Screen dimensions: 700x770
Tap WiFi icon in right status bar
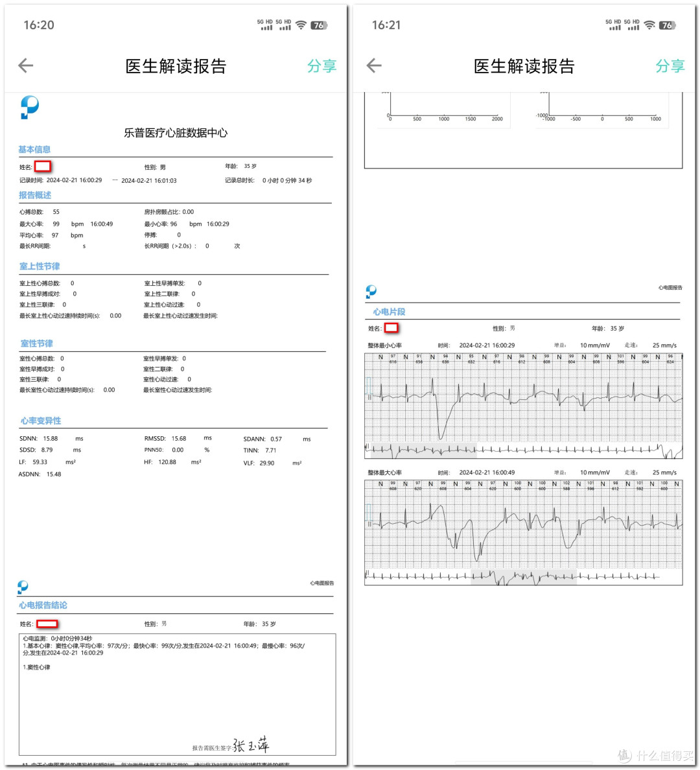point(649,25)
